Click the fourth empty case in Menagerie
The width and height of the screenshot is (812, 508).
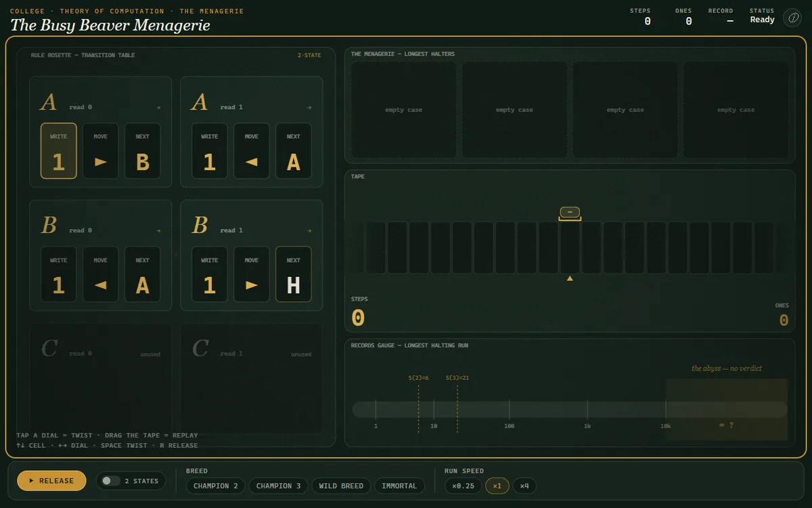pyautogui.click(x=736, y=110)
